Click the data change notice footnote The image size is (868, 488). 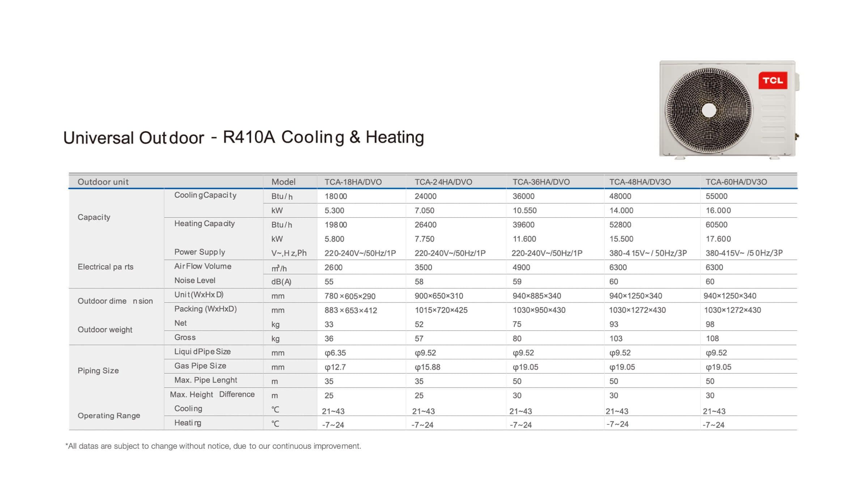213,446
